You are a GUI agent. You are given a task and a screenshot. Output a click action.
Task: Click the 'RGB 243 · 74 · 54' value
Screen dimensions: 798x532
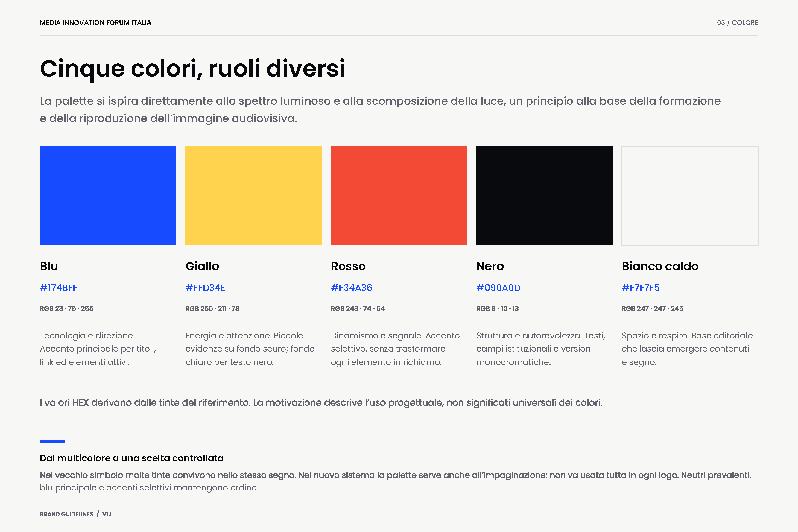[358, 308]
